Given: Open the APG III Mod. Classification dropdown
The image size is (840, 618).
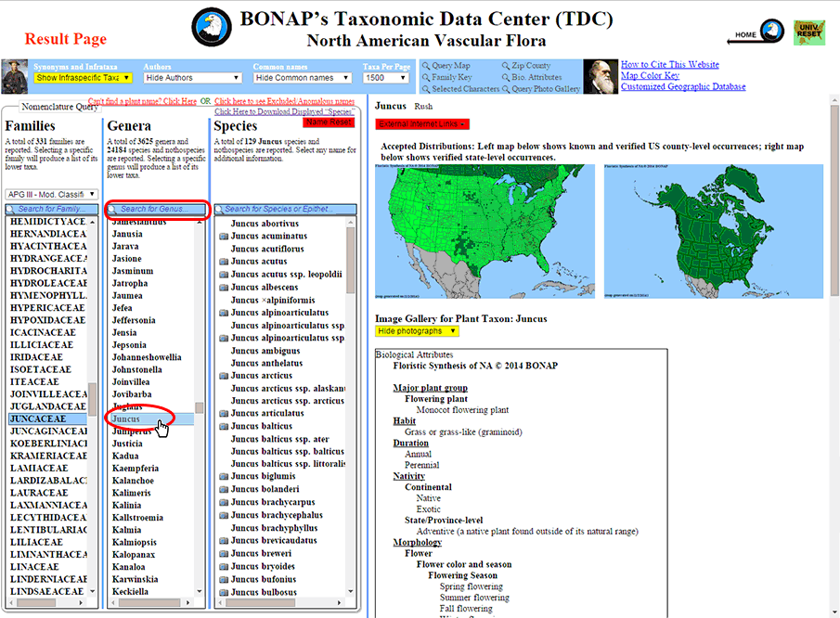Looking at the screenshot, I should pyautogui.click(x=51, y=194).
